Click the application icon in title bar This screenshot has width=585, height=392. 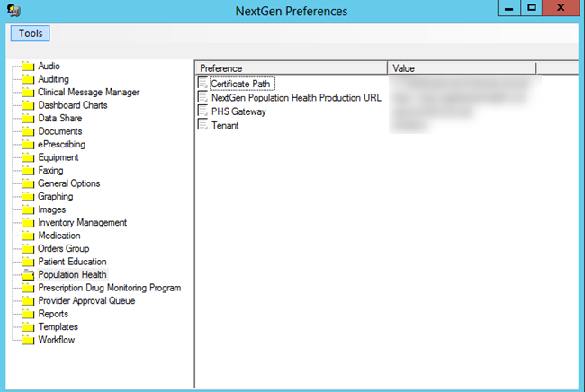tap(13, 10)
